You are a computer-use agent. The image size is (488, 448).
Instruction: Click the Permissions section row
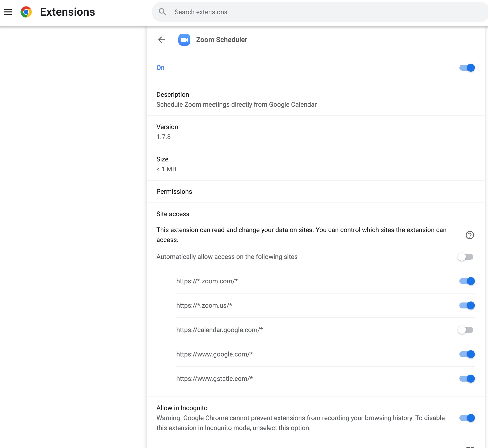(x=174, y=192)
